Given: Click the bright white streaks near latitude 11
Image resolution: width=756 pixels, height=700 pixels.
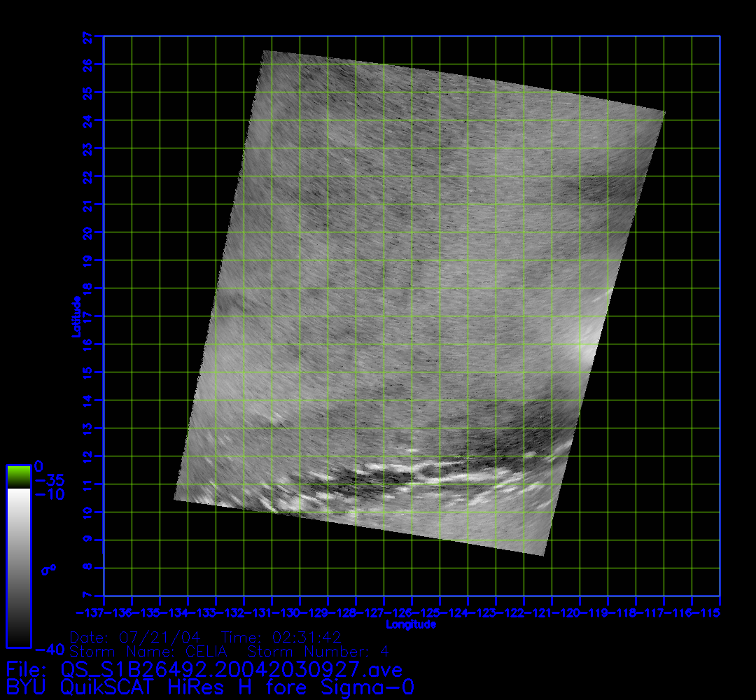Looking at the screenshot, I should [413, 468].
